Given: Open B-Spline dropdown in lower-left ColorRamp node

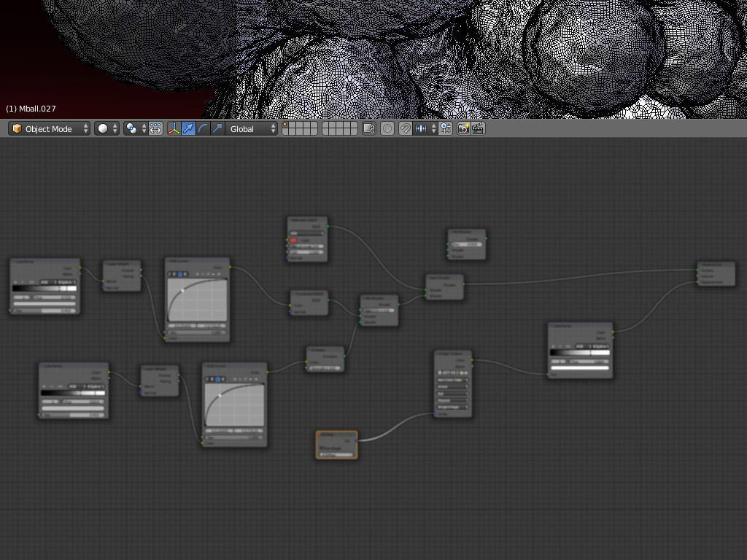Looking at the screenshot, I should tap(96, 386).
